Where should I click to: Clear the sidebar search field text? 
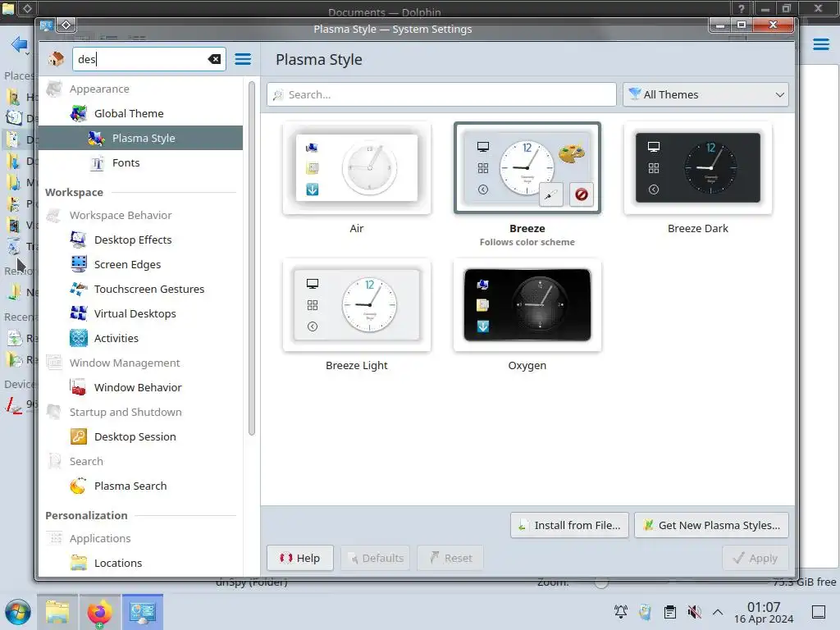click(x=214, y=59)
